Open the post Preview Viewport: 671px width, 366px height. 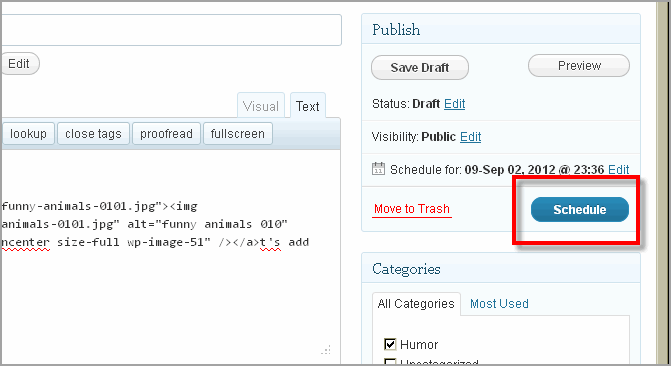point(579,65)
